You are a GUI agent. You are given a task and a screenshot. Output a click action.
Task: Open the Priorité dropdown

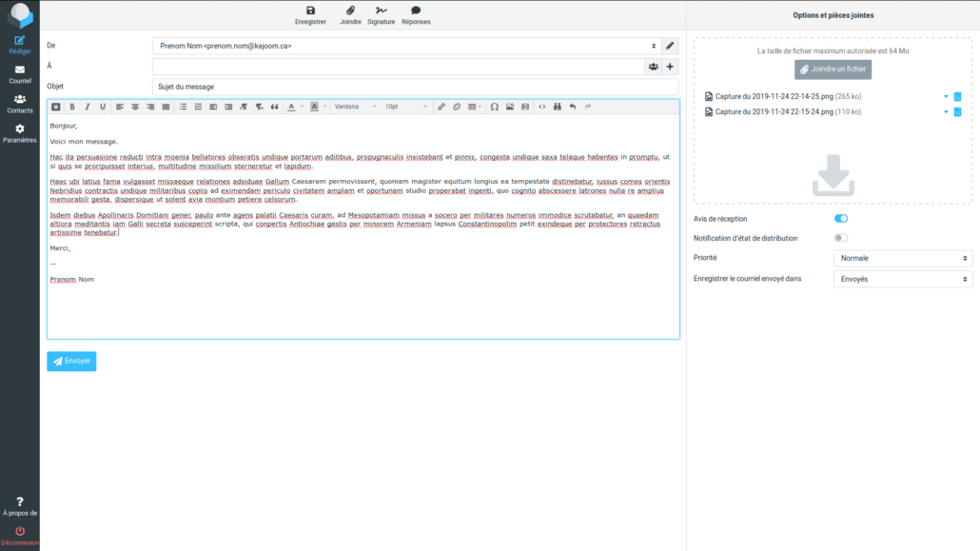tap(903, 258)
